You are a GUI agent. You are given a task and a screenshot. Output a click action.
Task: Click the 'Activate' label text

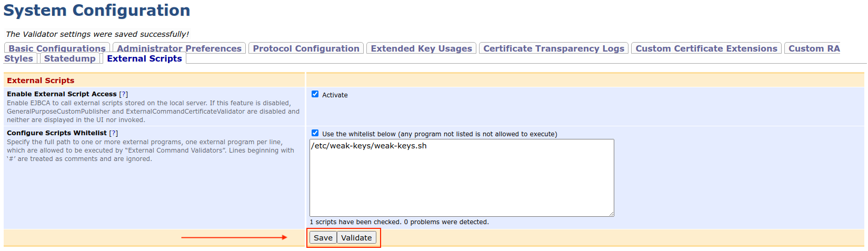(335, 95)
